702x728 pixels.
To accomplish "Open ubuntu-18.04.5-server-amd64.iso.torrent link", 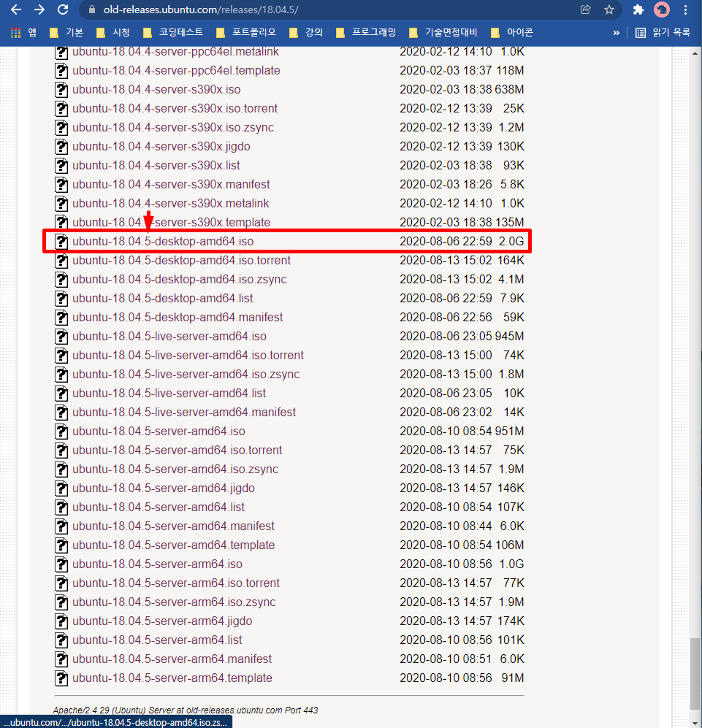I will pos(177,451).
